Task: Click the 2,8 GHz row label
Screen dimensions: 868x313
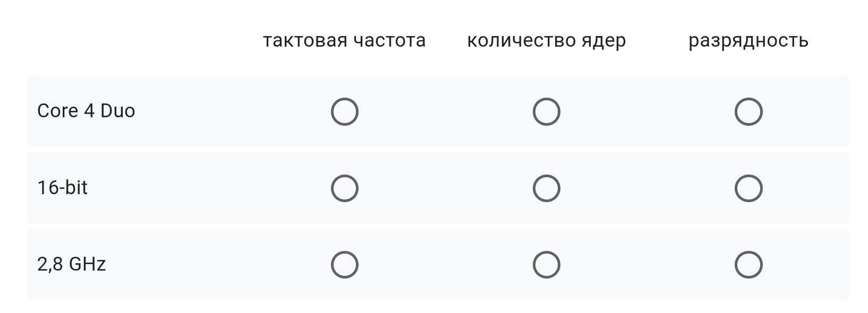Action: click(71, 264)
